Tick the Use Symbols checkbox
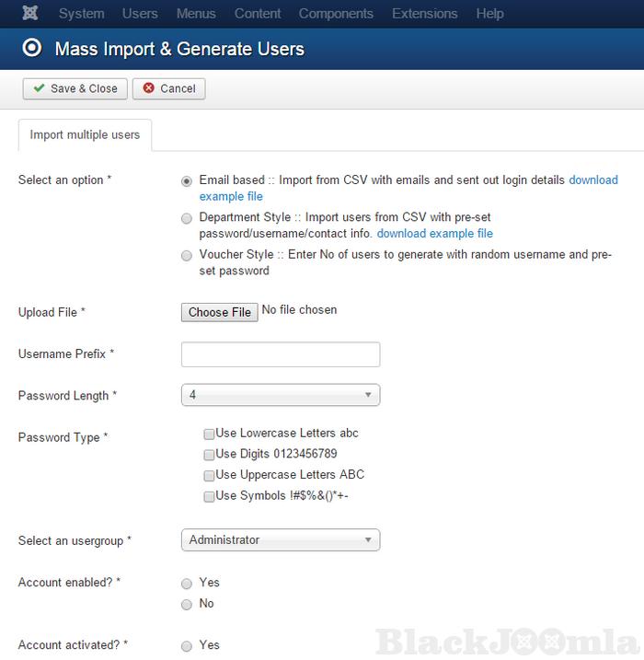 [210, 497]
